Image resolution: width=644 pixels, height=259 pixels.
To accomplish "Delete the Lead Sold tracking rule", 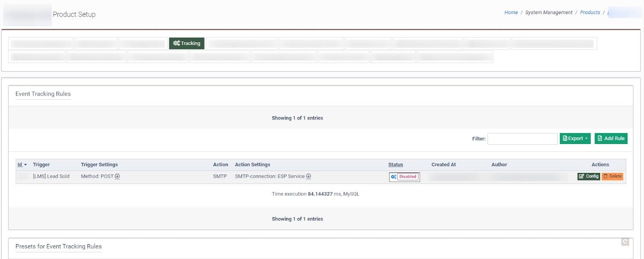I will pyautogui.click(x=612, y=177).
